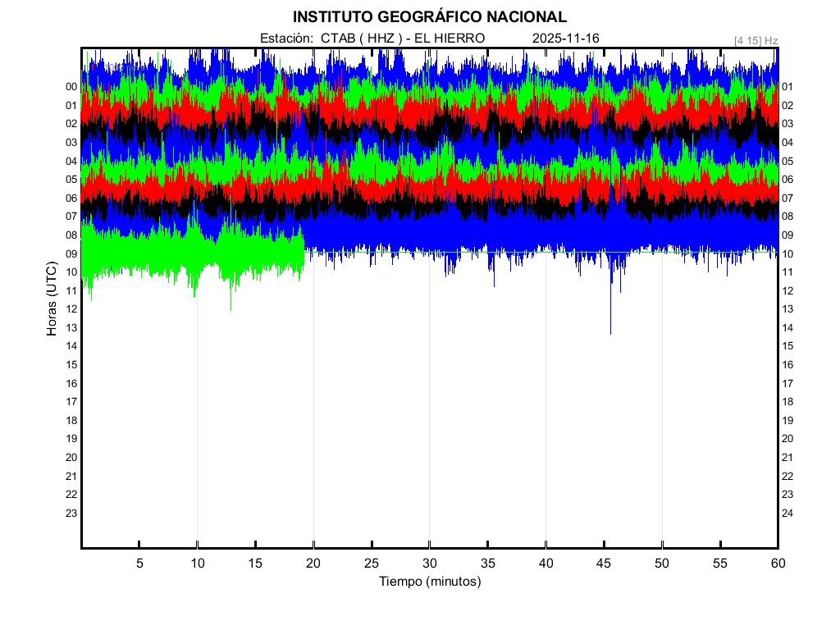Click hour label 00 on the left axis
Screen dimensions: 840x630
click(71, 87)
